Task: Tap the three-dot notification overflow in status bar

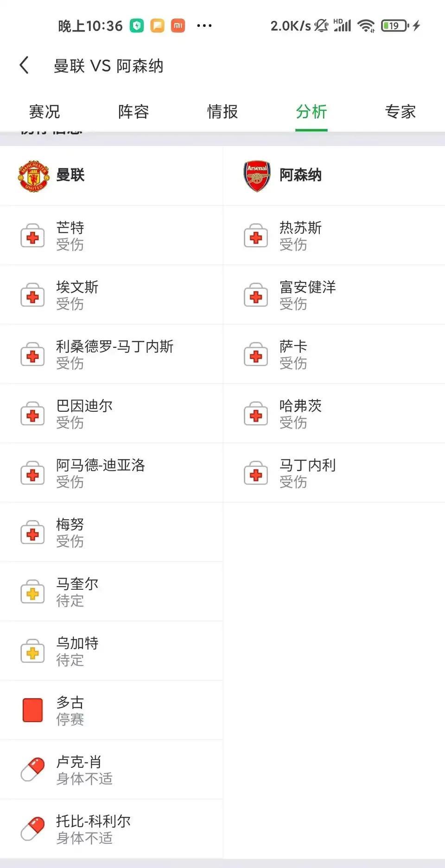Action: pos(204,26)
